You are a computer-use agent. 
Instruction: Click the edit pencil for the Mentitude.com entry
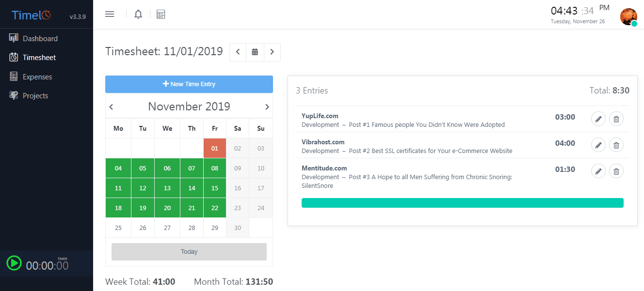pyautogui.click(x=598, y=171)
